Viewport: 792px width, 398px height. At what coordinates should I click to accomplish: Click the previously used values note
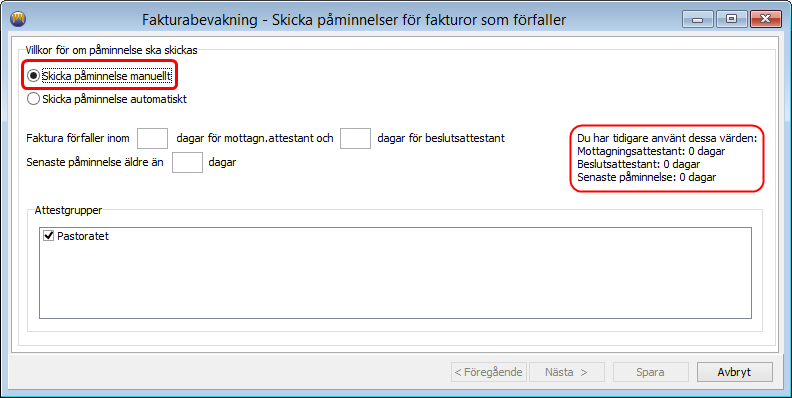[x=667, y=158]
